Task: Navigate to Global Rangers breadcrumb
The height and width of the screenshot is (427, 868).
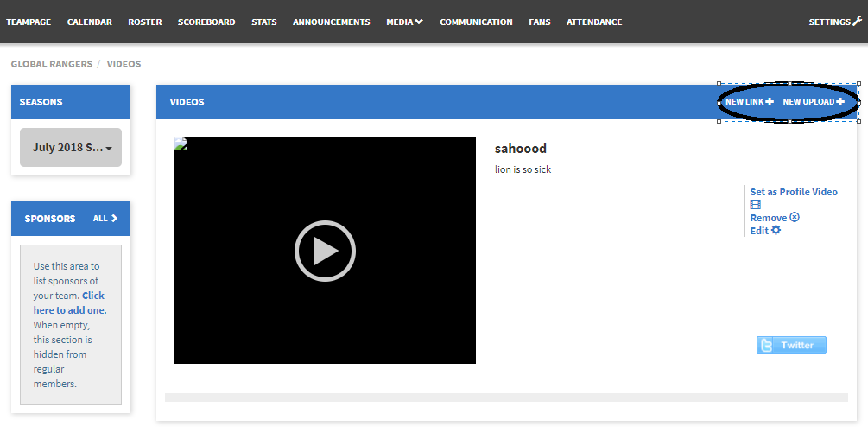Action: [x=50, y=64]
